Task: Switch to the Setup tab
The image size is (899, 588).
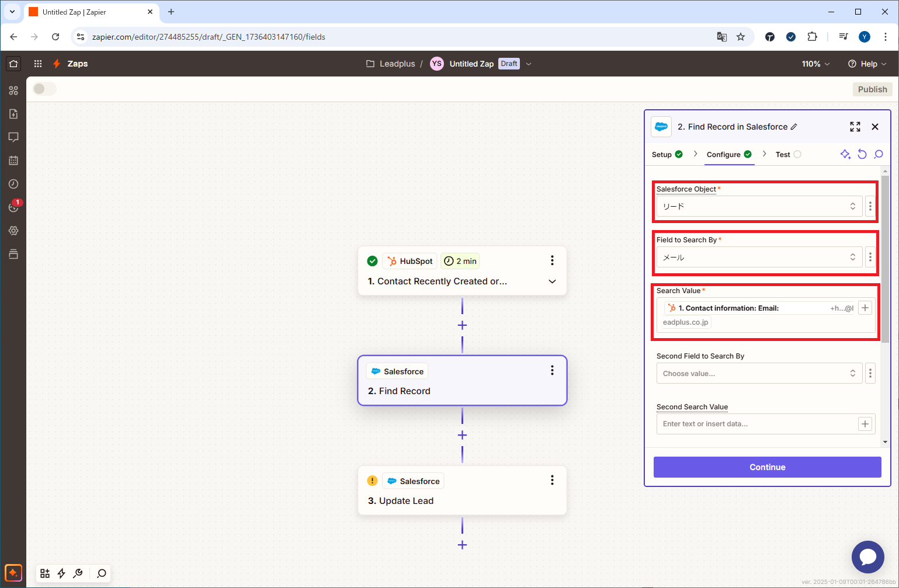Action: coord(667,154)
